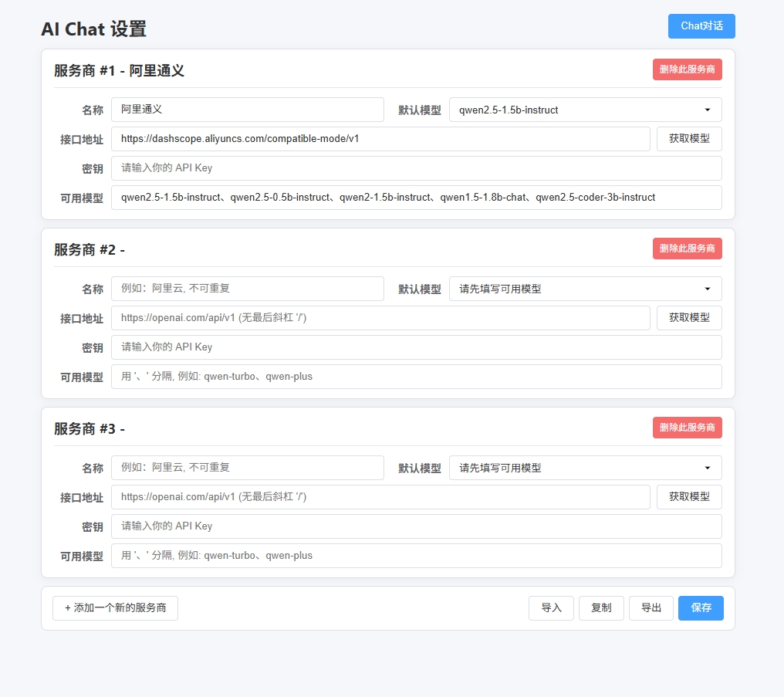
Task: Click the name field containing 阿里通义
Action: tap(248, 110)
